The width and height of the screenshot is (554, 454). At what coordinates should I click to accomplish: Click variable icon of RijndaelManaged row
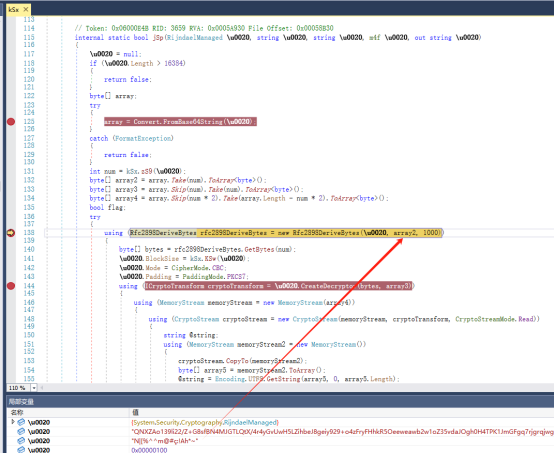click(x=21, y=422)
